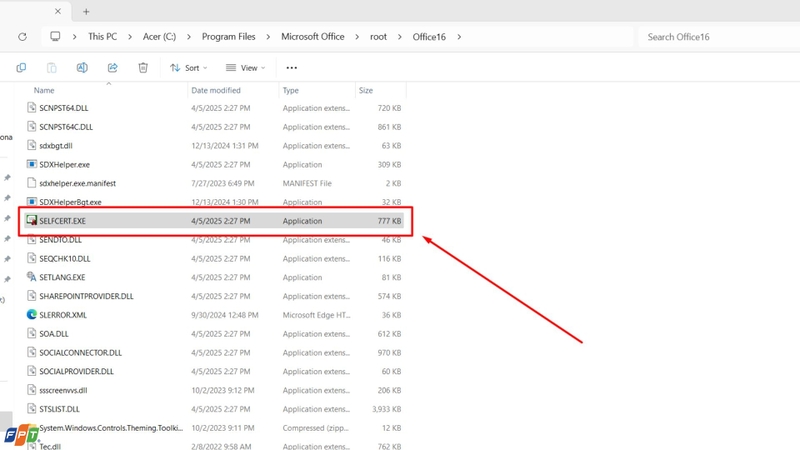Click the SEQCHK10.DLL file icon

pyautogui.click(x=32, y=258)
